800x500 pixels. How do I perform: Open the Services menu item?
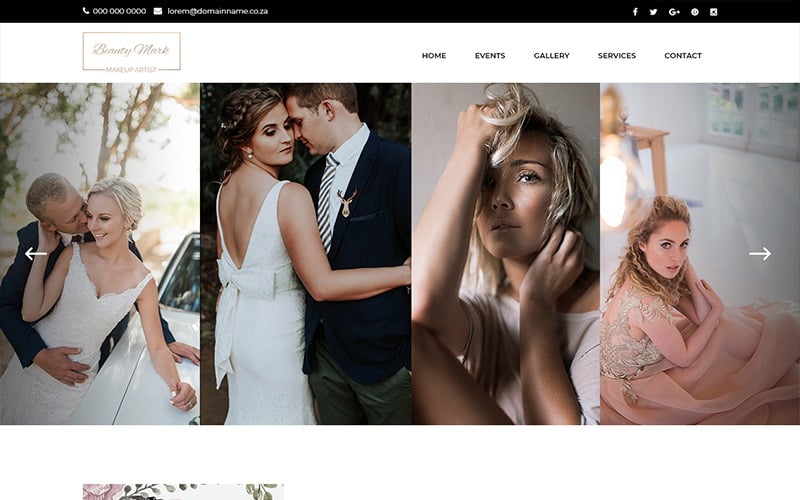[617, 56]
